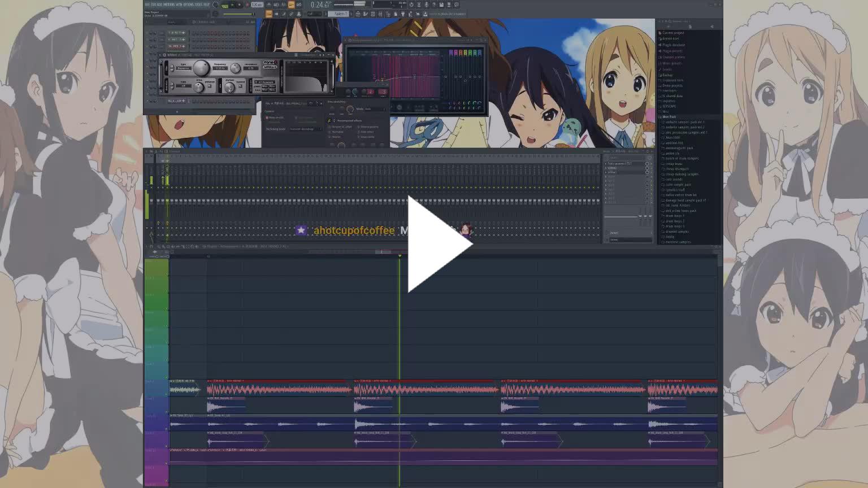
Task: Click the record button in the transport
Action: (x=247, y=5)
